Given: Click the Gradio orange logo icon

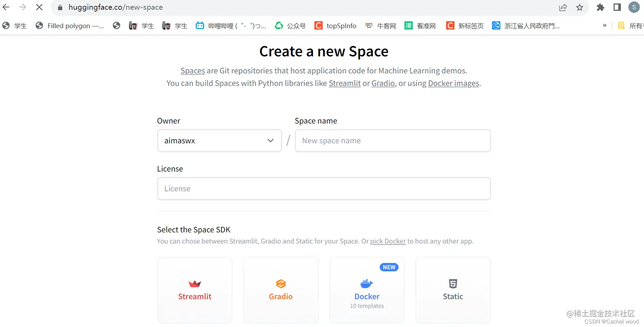Looking at the screenshot, I should (281, 284).
